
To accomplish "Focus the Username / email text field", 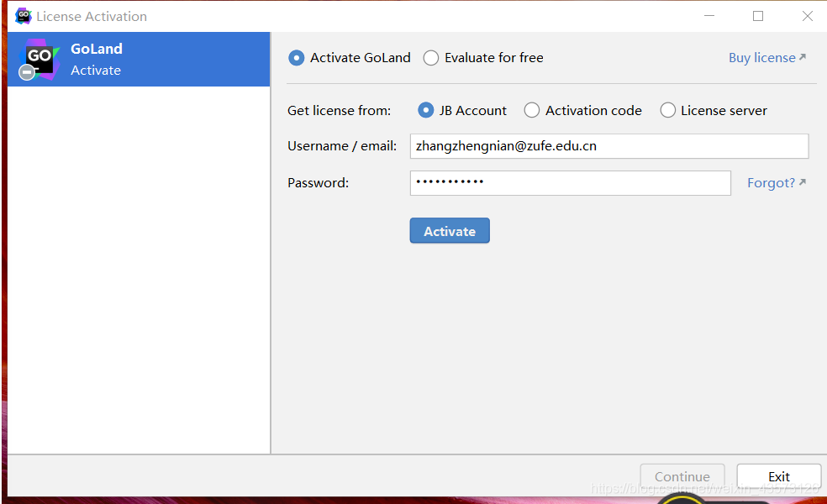I will (x=608, y=146).
